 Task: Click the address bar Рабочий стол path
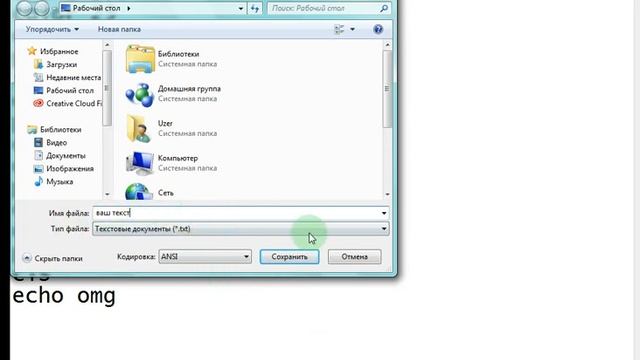tap(96, 8)
